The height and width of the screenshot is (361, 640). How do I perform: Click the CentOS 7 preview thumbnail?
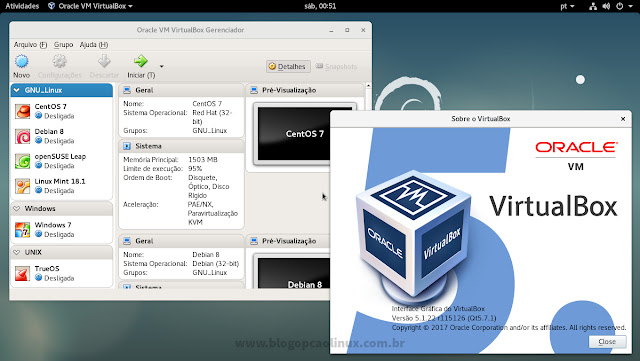click(x=293, y=134)
